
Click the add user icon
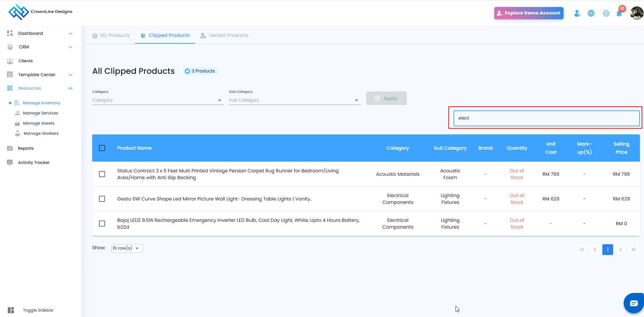click(x=577, y=13)
